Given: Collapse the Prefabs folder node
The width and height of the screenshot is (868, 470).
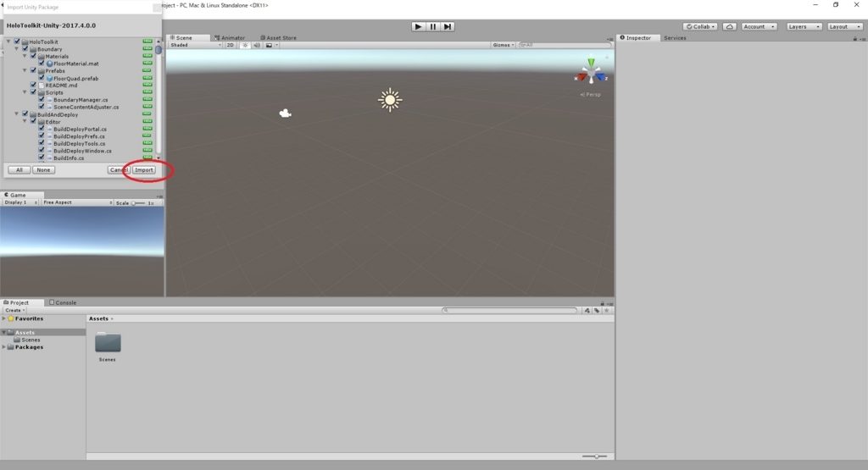Looking at the screenshot, I should pos(25,71).
